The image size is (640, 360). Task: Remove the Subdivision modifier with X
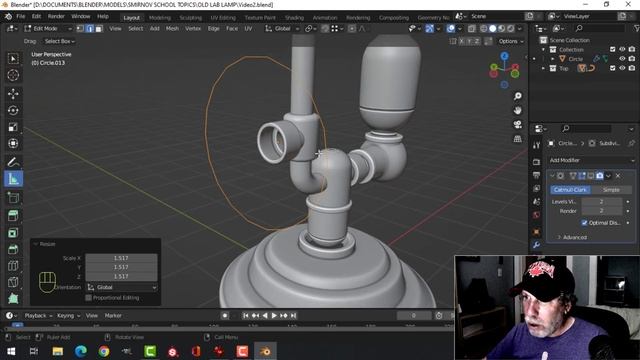(x=618, y=176)
